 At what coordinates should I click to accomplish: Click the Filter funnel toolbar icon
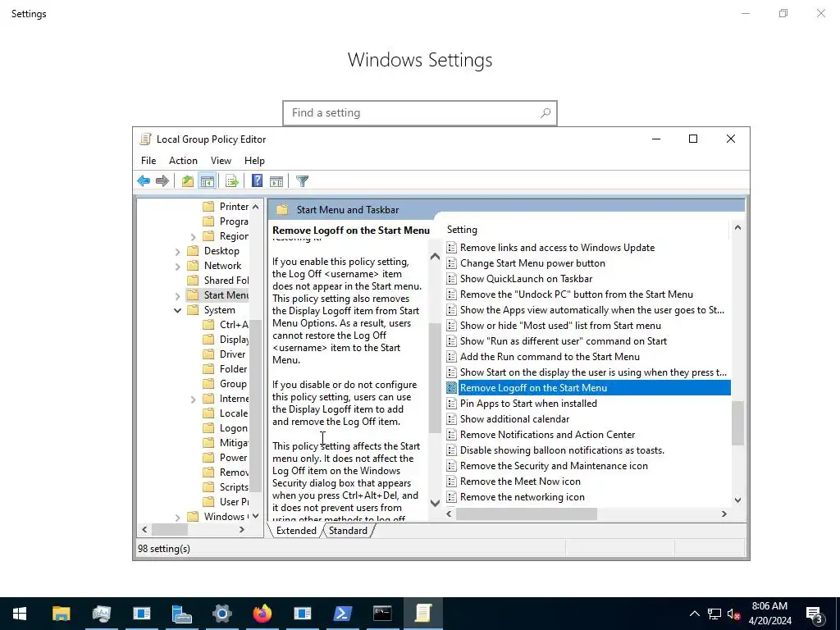[x=302, y=181]
